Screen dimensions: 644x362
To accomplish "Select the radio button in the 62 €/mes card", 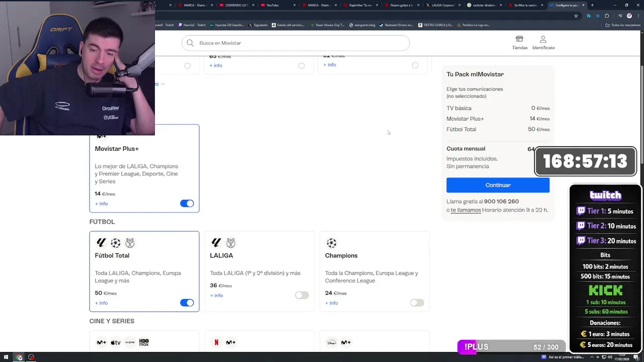I will pos(415,65).
